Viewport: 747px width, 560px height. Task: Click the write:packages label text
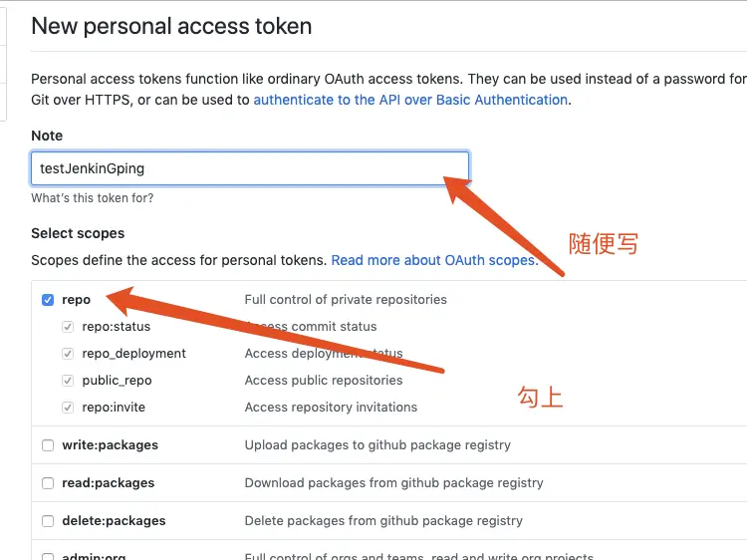[x=110, y=445]
